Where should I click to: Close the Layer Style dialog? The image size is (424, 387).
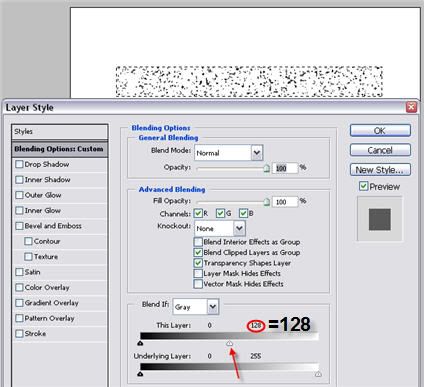pyautogui.click(x=411, y=107)
